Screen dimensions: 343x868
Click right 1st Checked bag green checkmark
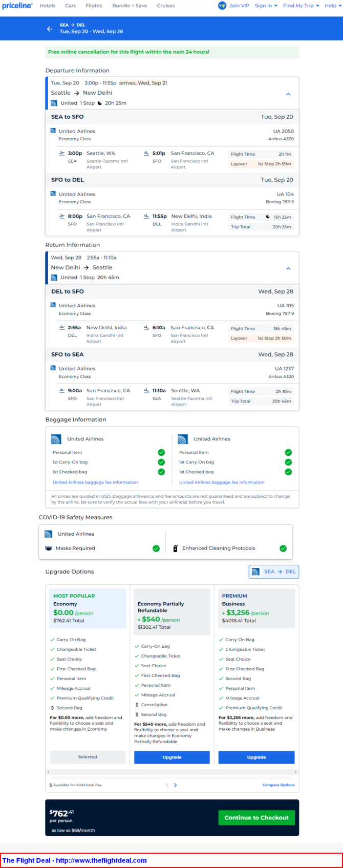288,472
